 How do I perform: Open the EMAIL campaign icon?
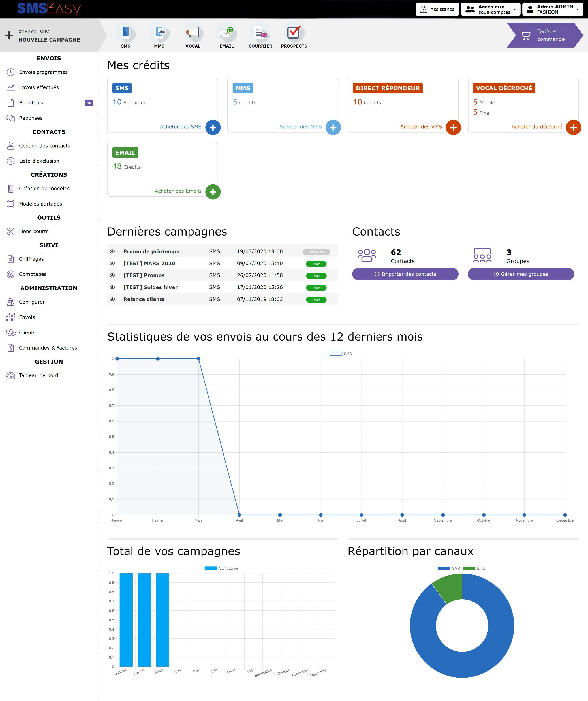tap(226, 32)
